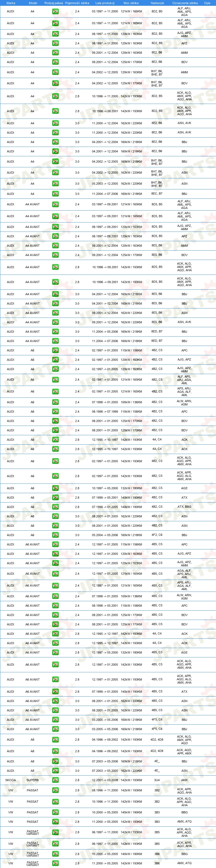This screenshot has height=868, width=216.
Task: Click fuel icon in A6 AVANT 08.1998 -> 05.2001 row
Action: [55, 606]
